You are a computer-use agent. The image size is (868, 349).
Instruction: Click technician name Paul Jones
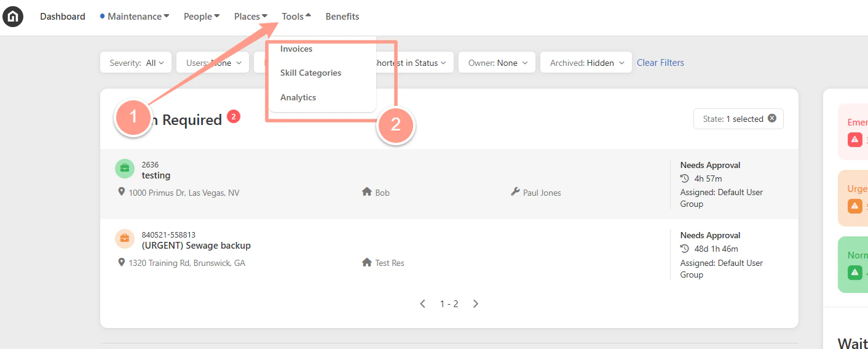pyautogui.click(x=542, y=193)
